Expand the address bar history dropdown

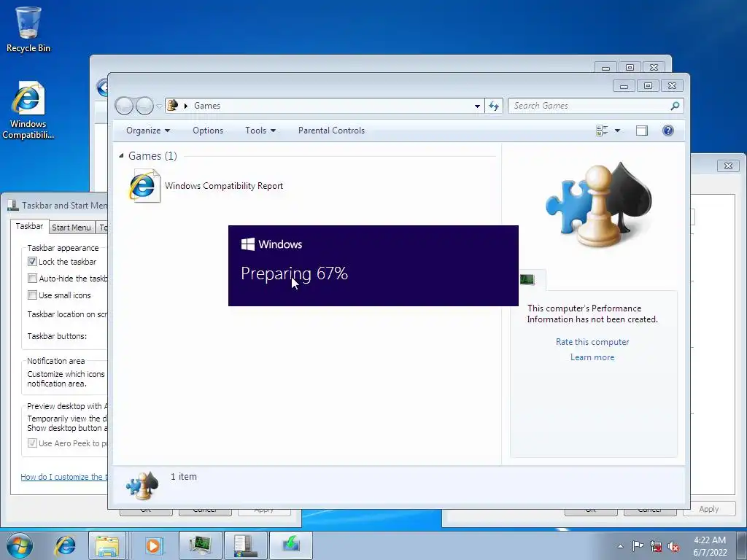click(477, 106)
